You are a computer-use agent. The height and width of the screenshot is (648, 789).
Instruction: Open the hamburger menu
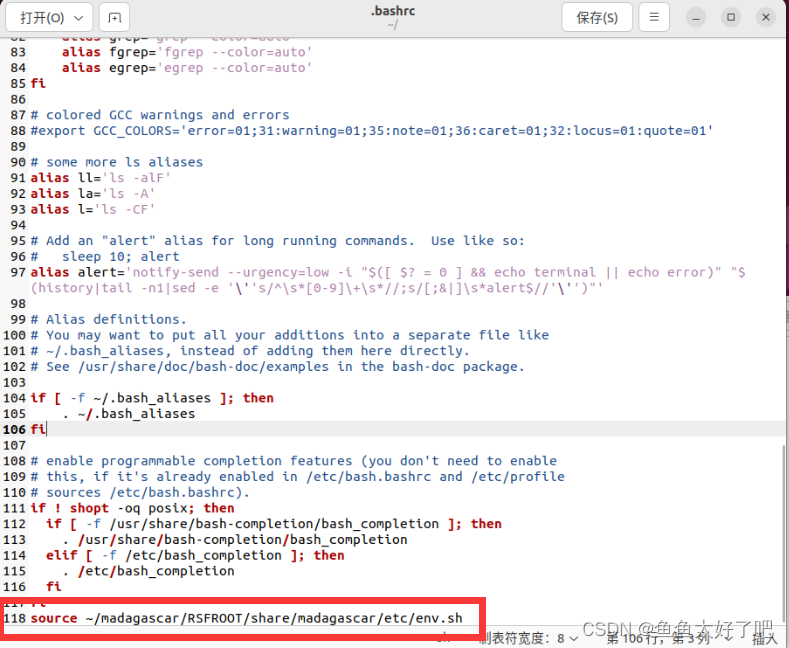(654, 18)
